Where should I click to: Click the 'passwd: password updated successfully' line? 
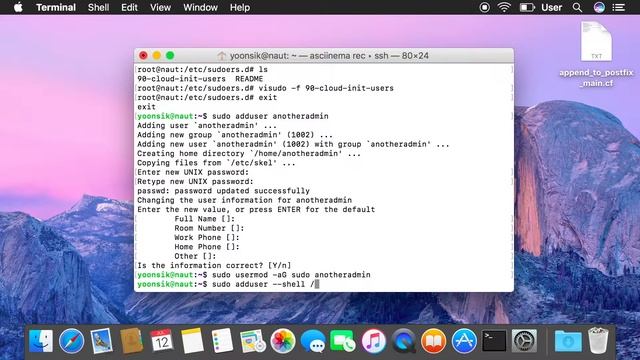pyautogui.click(x=223, y=191)
